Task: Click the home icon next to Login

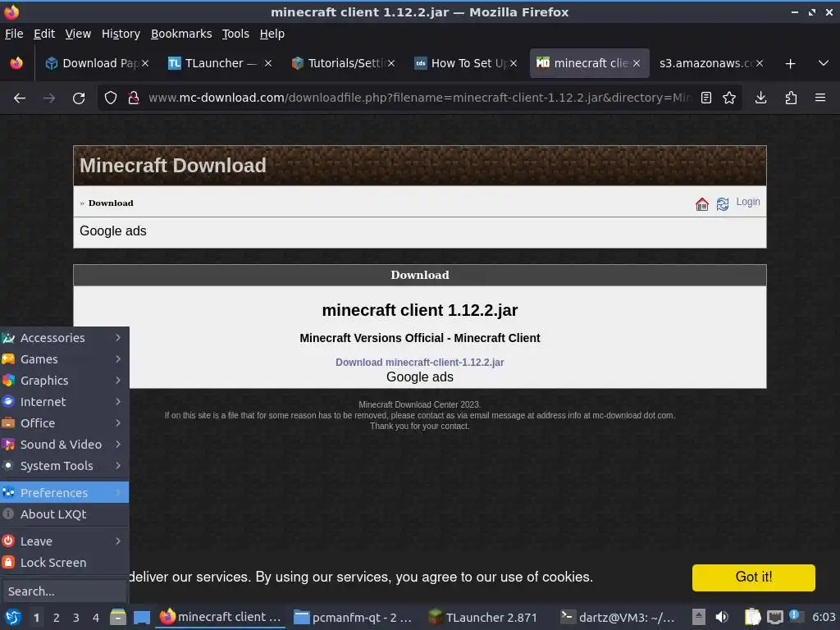Action: point(702,203)
